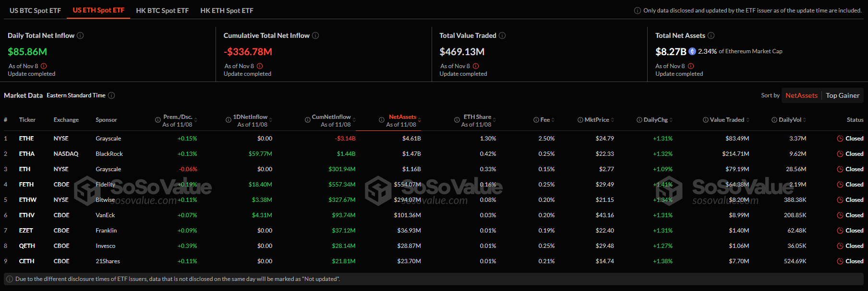Sort by DailyChg column arrows
This screenshot has height=291, width=868.
click(x=671, y=120)
